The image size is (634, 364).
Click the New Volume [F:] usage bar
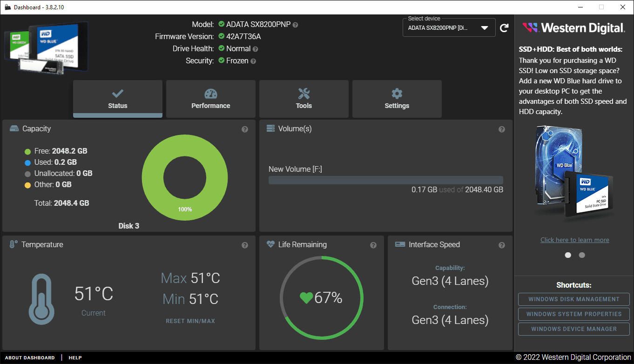pyautogui.click(x=386, y=180)
